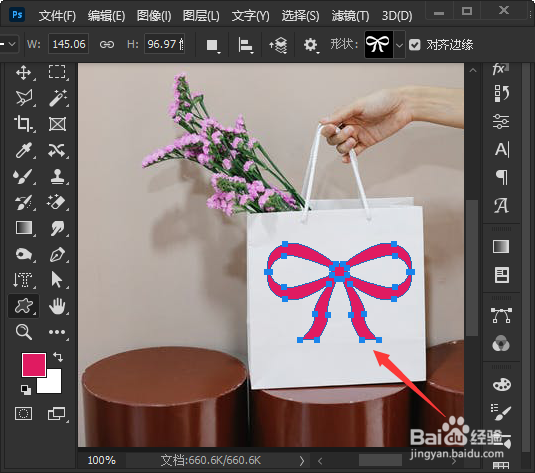Swap foreground and background colors
The height and width of the screenshot is (473, 535).
pyautogui.click(x=58, y=357)
